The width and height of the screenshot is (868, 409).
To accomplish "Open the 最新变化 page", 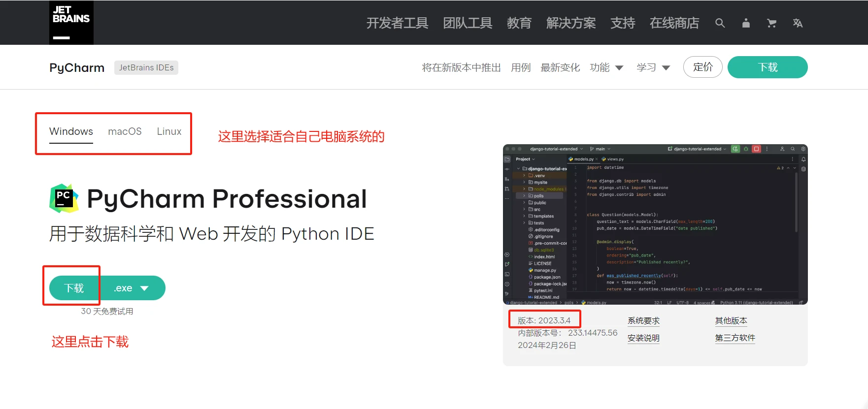I will pyautogui.click(x=560, y=67).
